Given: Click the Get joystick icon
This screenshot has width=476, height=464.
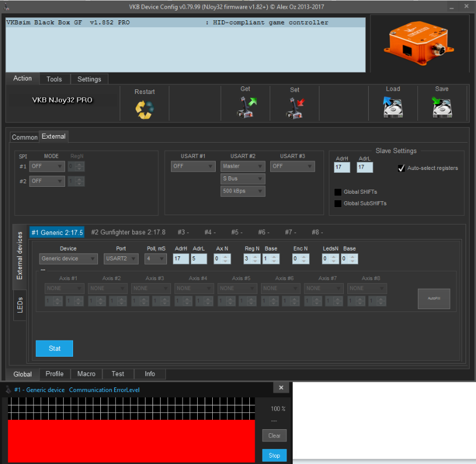Looking at the screenshot, I should click(x=245, y=107).
